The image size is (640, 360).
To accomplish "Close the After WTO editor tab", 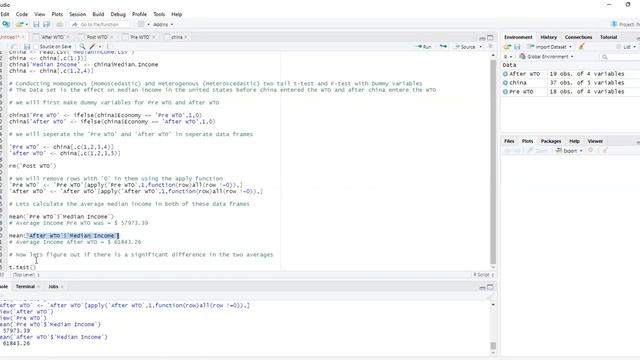I will pos(68,37).
